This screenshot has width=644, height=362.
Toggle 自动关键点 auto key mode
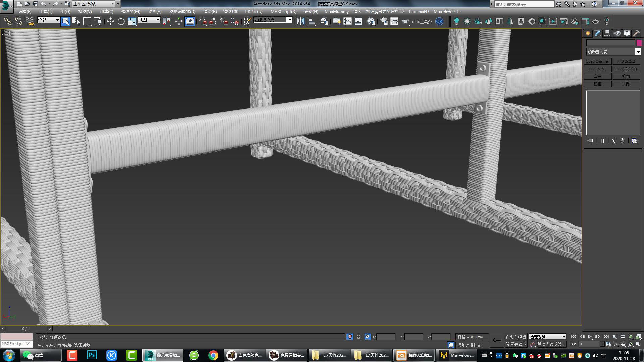(x=516, y=337)
